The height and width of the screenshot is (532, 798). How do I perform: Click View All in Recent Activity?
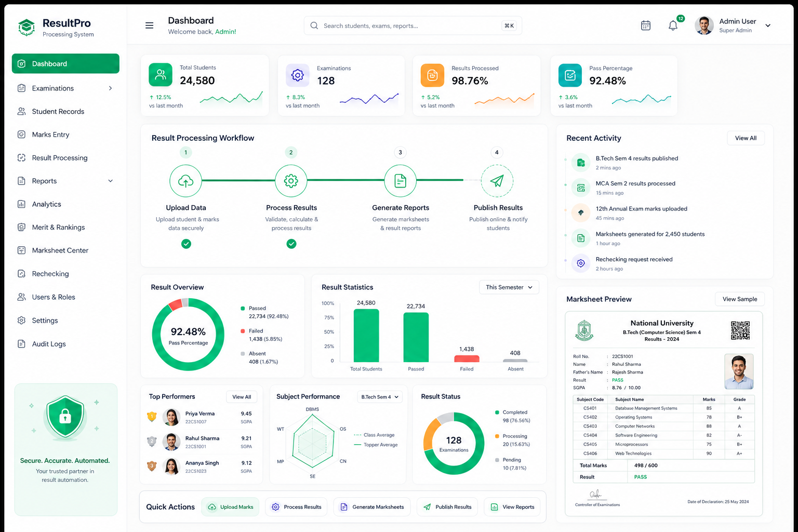(x=746, y=138)
